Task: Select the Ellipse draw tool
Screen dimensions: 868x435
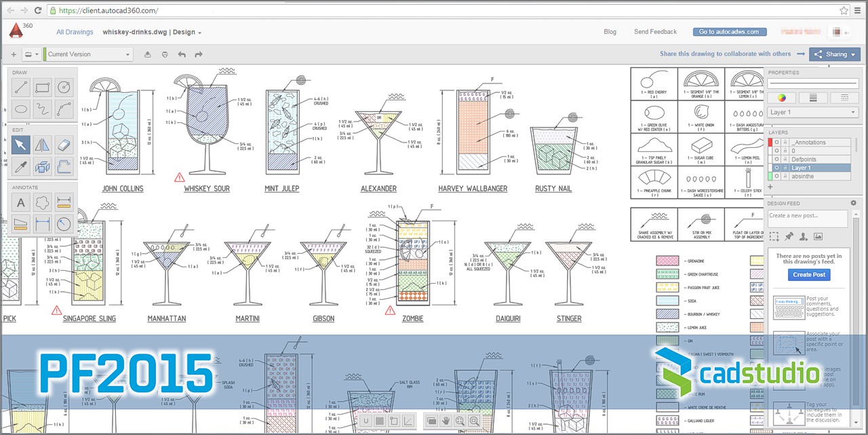Action: [21, 108]
